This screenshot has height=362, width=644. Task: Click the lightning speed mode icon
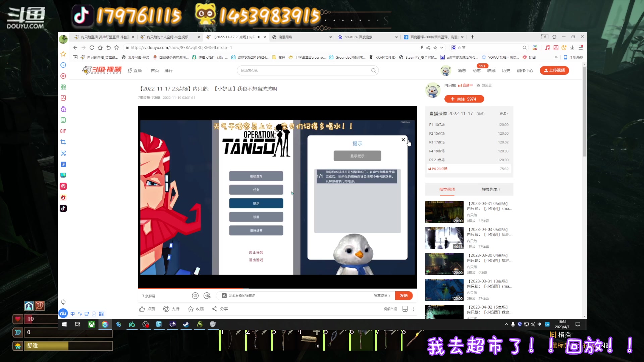click(422, 48)
